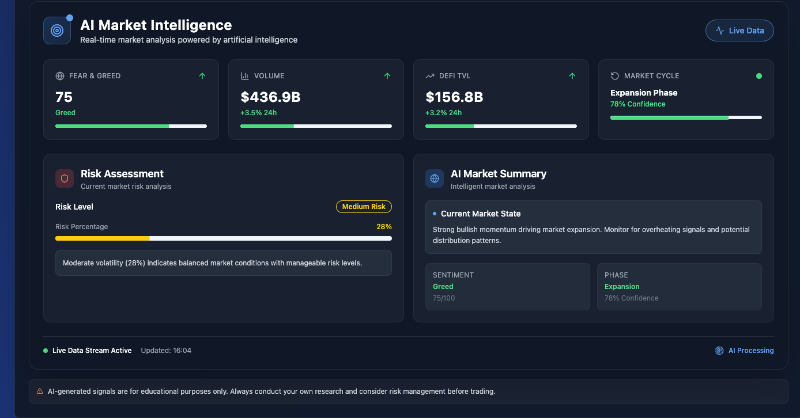The height and width of the screenshot is (418, 800).
Task: Click the green up arrow on Volume card
Action: [387, 76]
